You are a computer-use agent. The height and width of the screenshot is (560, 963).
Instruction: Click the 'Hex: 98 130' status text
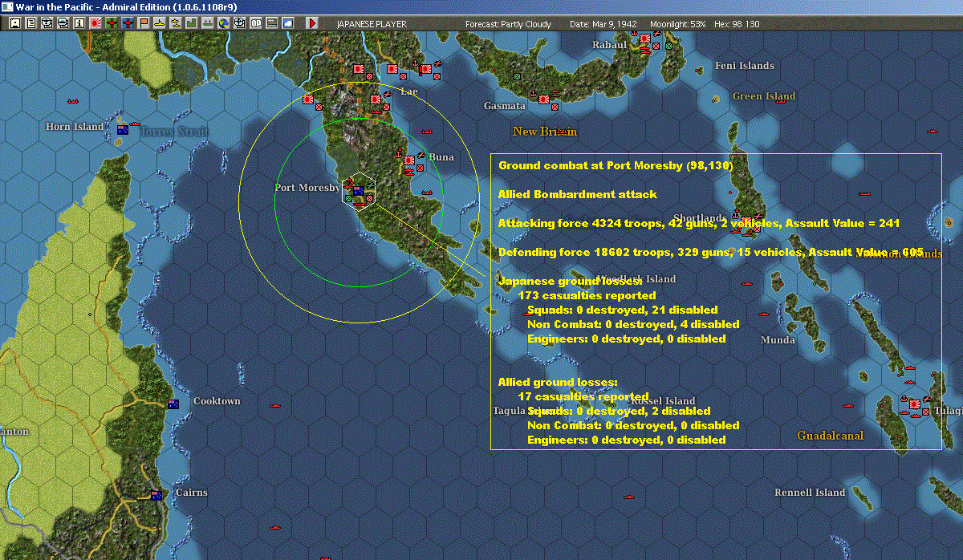(x=736, y=24)
